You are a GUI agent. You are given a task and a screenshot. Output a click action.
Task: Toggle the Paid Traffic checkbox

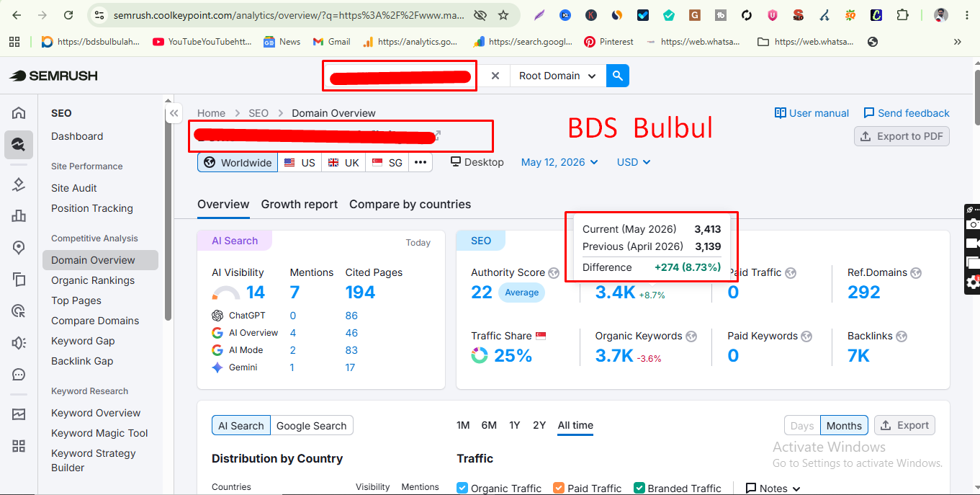click(559, 488)
